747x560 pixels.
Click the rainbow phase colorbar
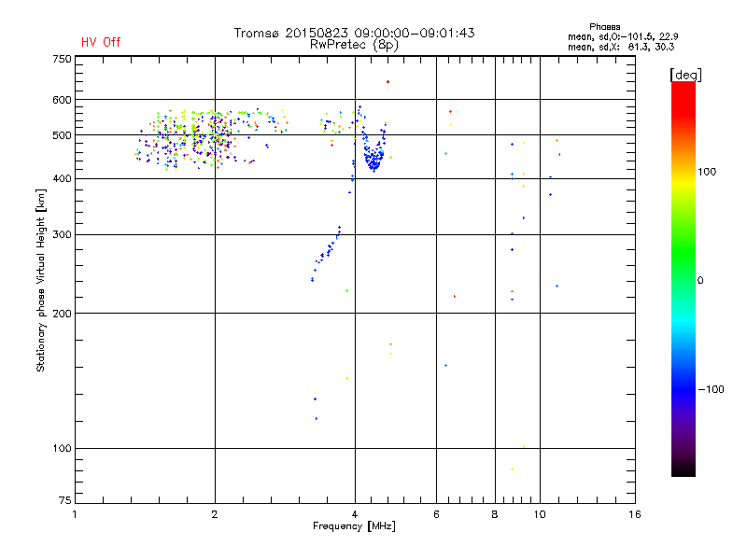point(684,278)
